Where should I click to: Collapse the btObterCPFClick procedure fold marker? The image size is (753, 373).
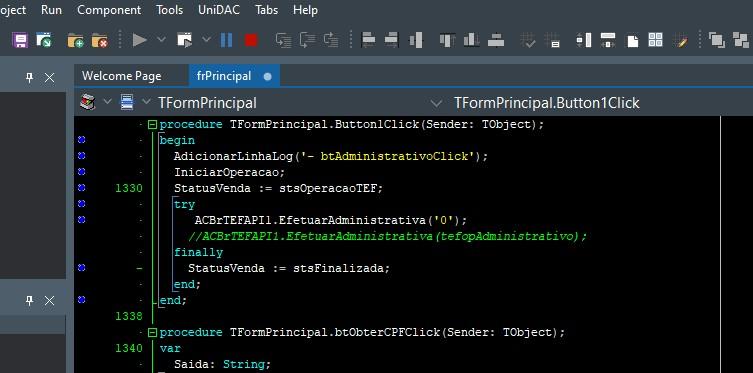[152, 333]
